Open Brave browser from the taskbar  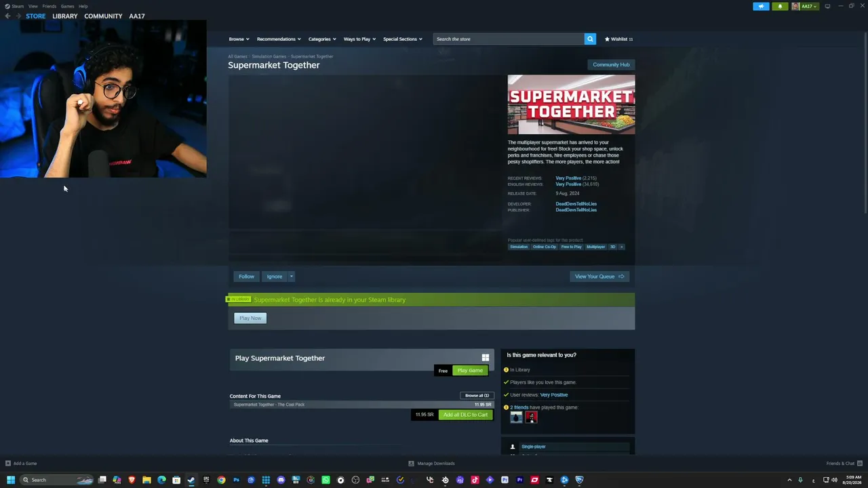click(x=132, y=480)
